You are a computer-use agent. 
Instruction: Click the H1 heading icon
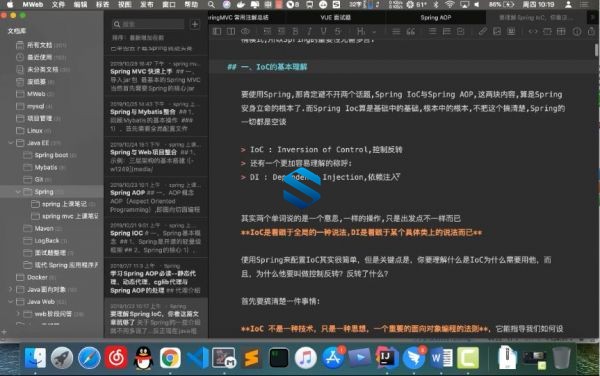tap(360, 31)
